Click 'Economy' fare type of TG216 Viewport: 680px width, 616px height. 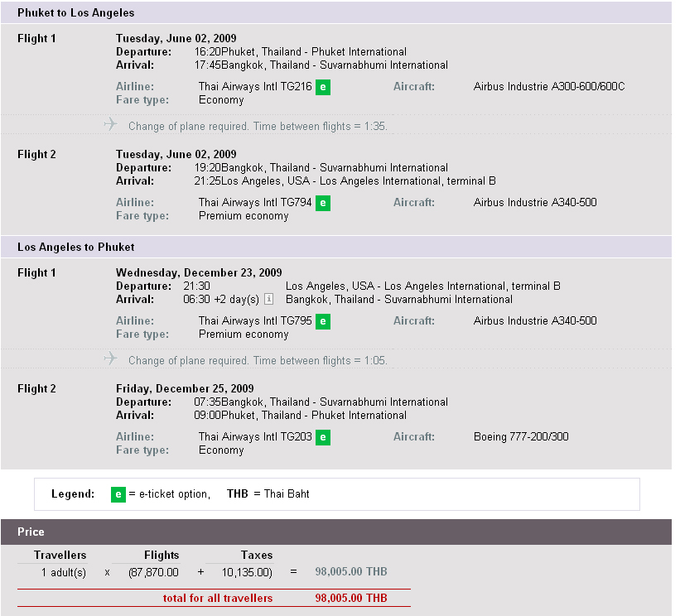tap(221, 100)
